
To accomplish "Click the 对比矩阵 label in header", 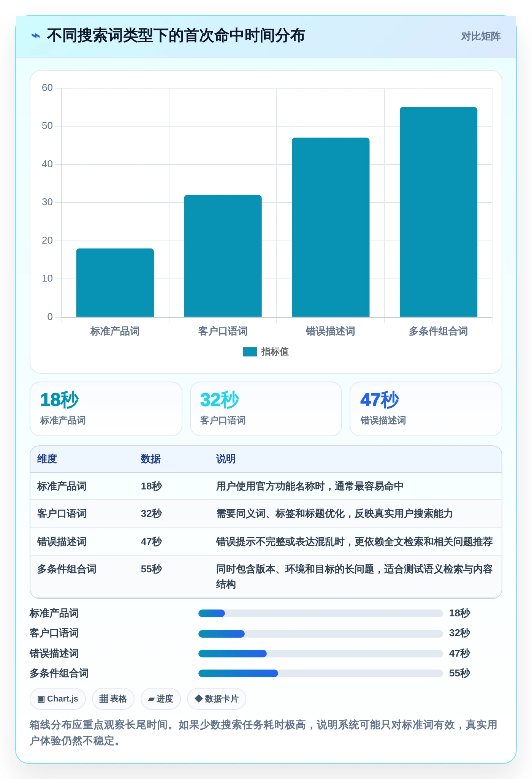I will 481,36.
